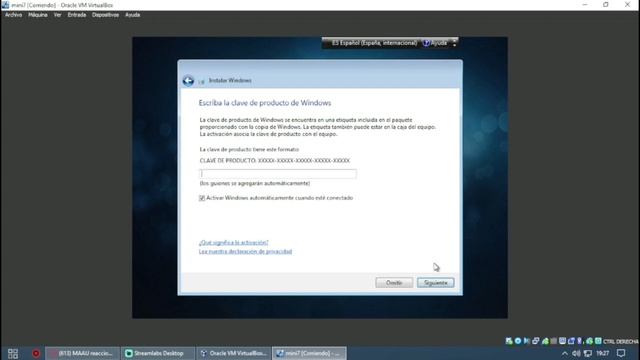Click the Omitir button
The image size is (640, 360).
point(394,282)
